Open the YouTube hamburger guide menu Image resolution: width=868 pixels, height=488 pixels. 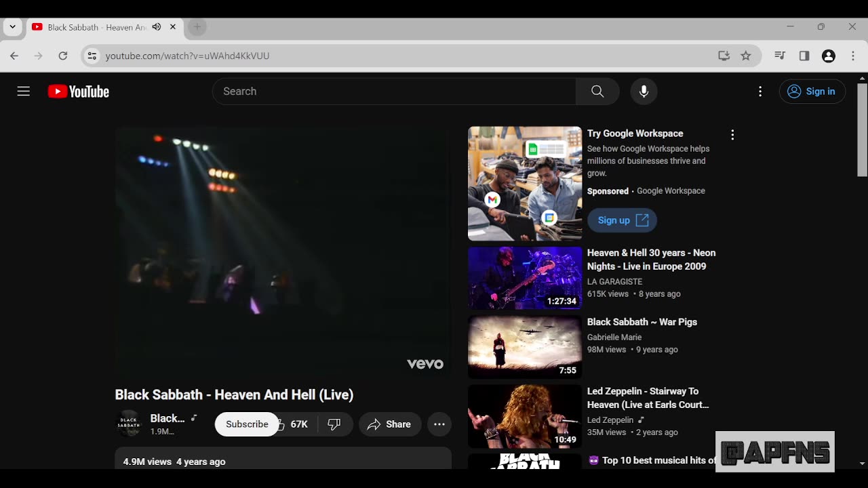pos(24,91)
